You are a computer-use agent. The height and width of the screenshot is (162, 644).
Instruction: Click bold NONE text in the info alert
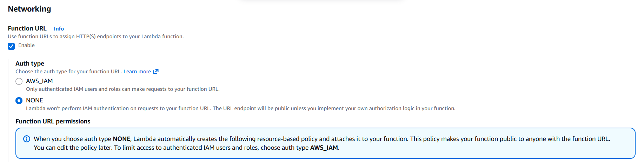(x=121, y=139)
